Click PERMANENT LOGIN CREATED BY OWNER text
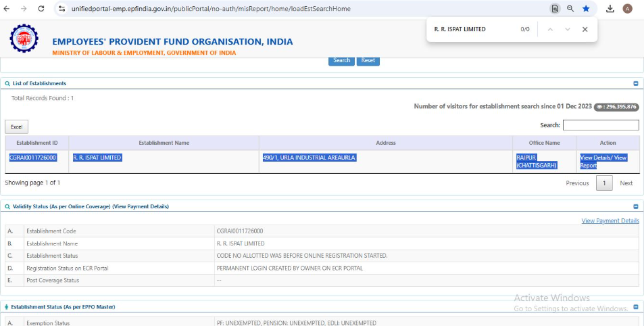644x326 pixels. tap(289, 268)
